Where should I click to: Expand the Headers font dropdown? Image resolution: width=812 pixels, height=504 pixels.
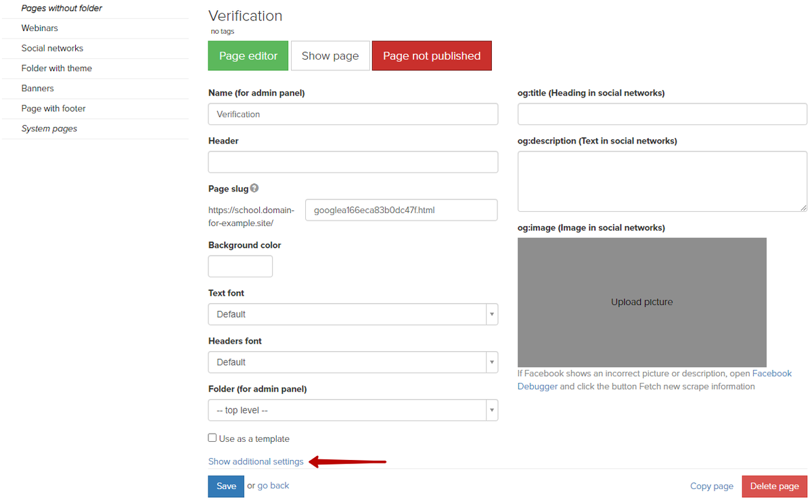(353, 362)
